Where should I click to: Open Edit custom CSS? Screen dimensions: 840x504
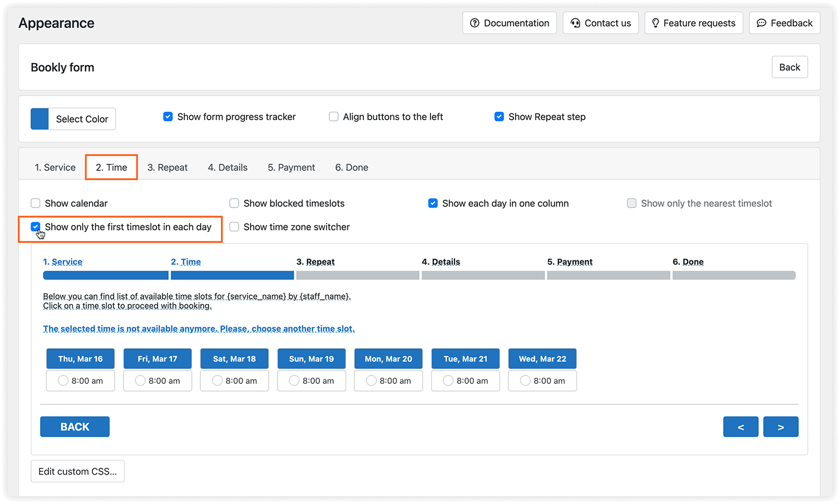(77, 471)
